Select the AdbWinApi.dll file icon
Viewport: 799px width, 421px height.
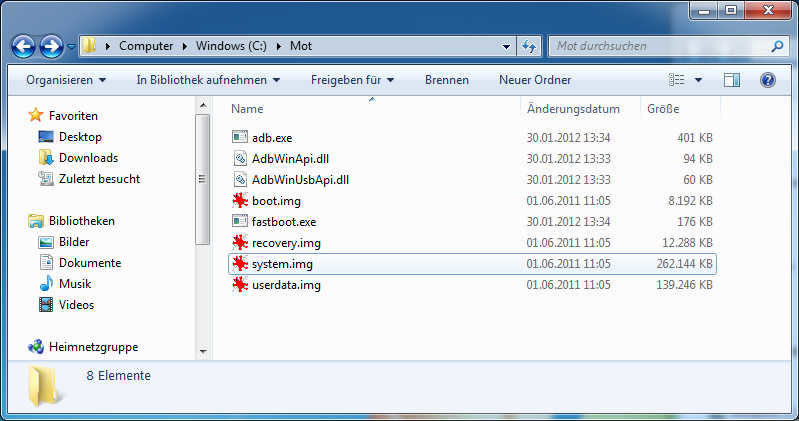pos(239,159)
